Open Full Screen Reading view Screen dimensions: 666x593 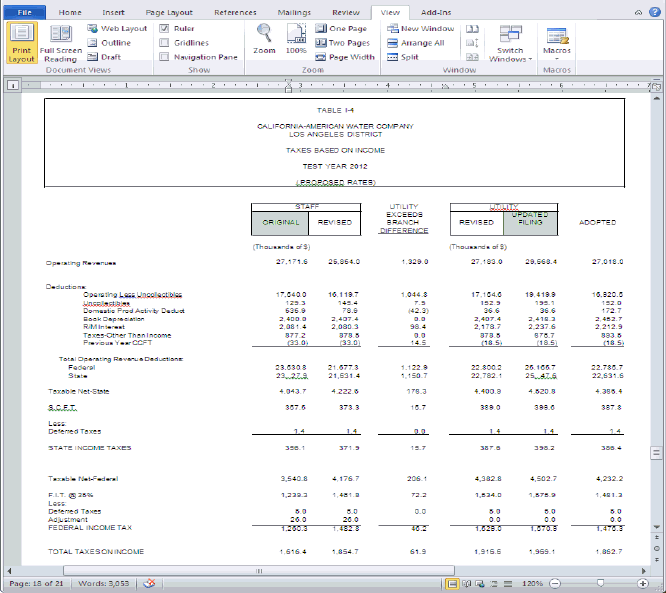(x=61, y=43)
